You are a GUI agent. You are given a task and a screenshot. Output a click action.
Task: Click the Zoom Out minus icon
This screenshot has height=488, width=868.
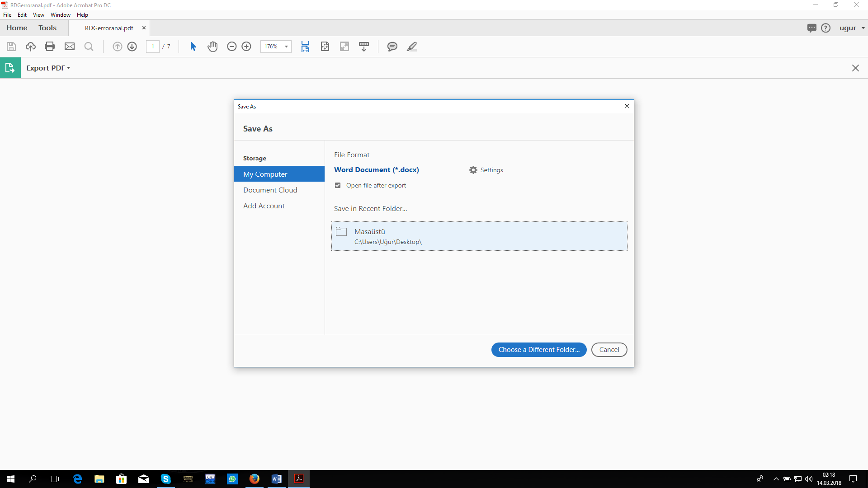(x=231, y=47)
